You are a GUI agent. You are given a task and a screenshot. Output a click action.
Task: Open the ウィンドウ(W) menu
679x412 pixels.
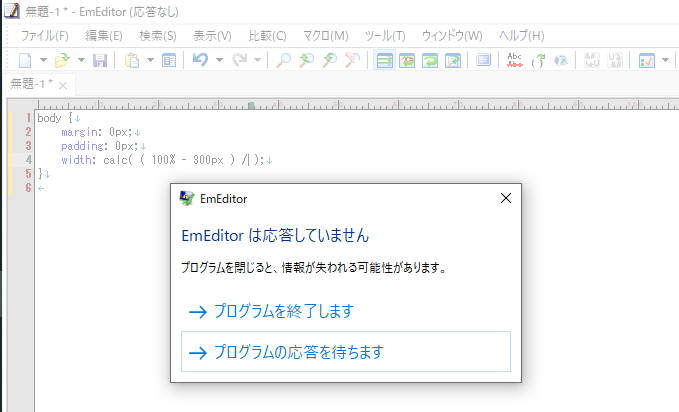coord(452,36)
